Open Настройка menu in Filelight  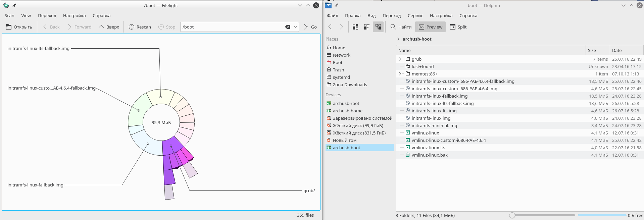(x=74, y=15)
